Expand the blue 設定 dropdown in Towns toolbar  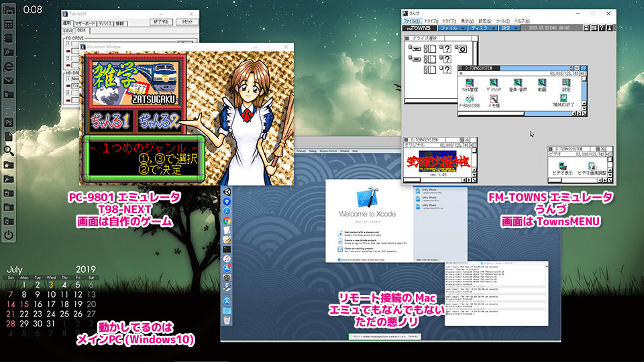[509, 28]
